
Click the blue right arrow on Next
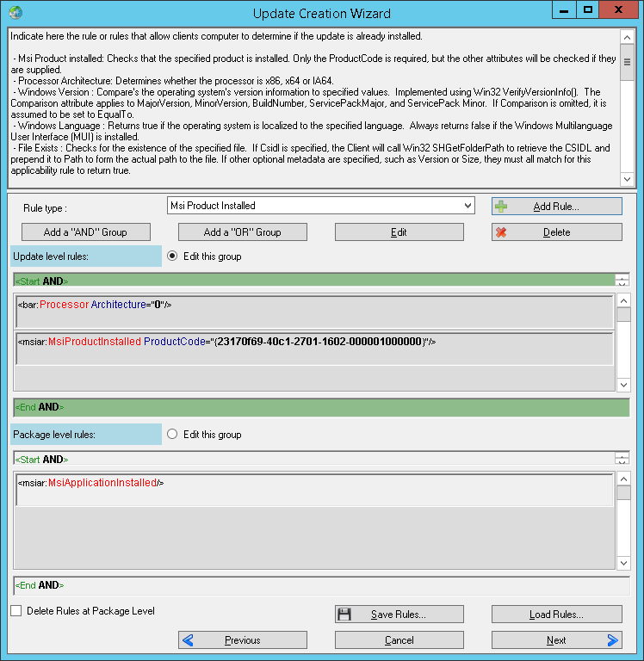tap(613, 640)
